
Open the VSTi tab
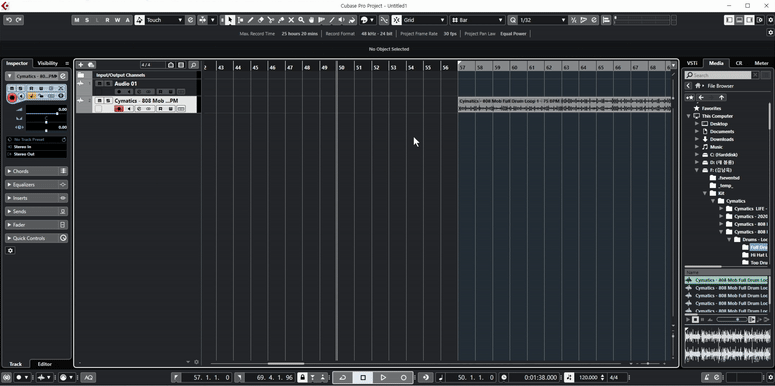[692, 63]
